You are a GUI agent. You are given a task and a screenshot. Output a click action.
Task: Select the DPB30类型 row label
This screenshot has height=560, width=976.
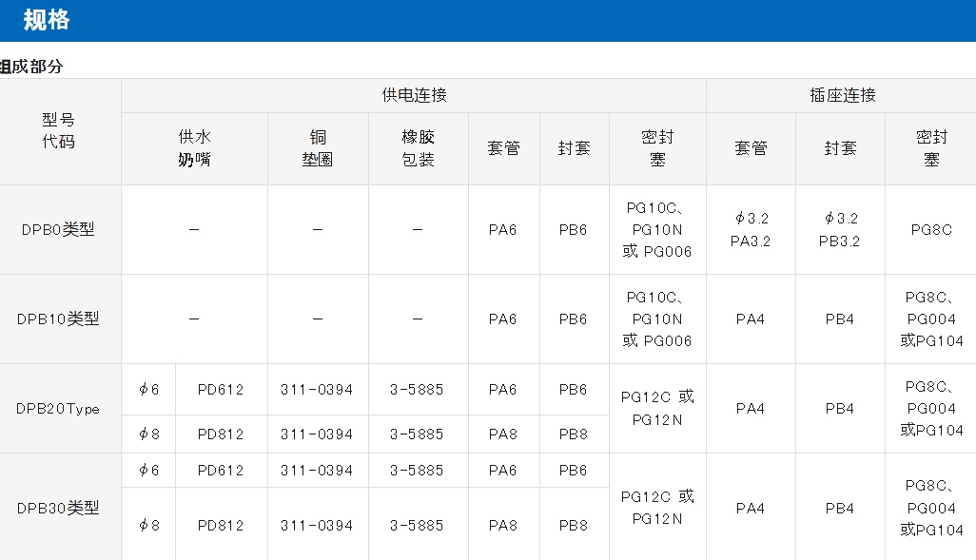(59, 508)
